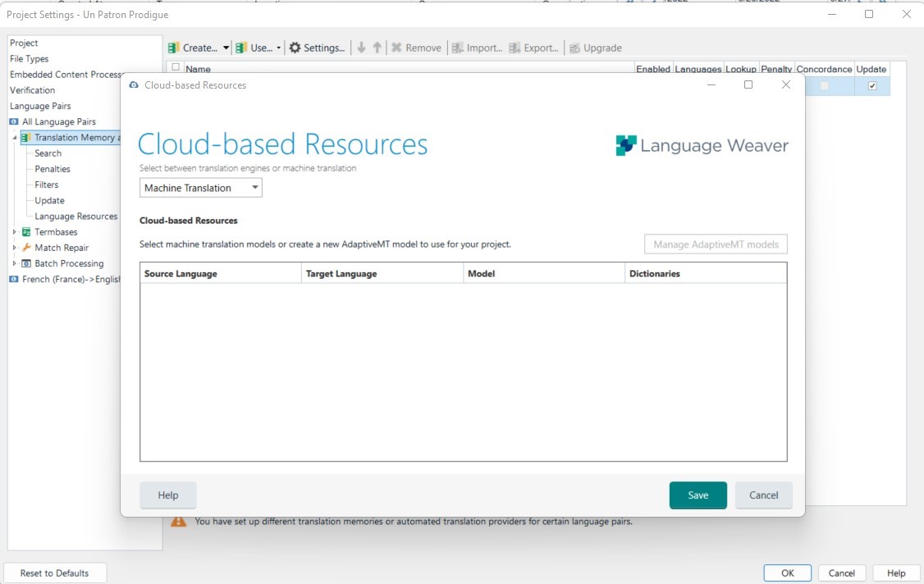The image size is (924, 584).
Task: Select French (France)->English language pair
Action: coord(71,280)
